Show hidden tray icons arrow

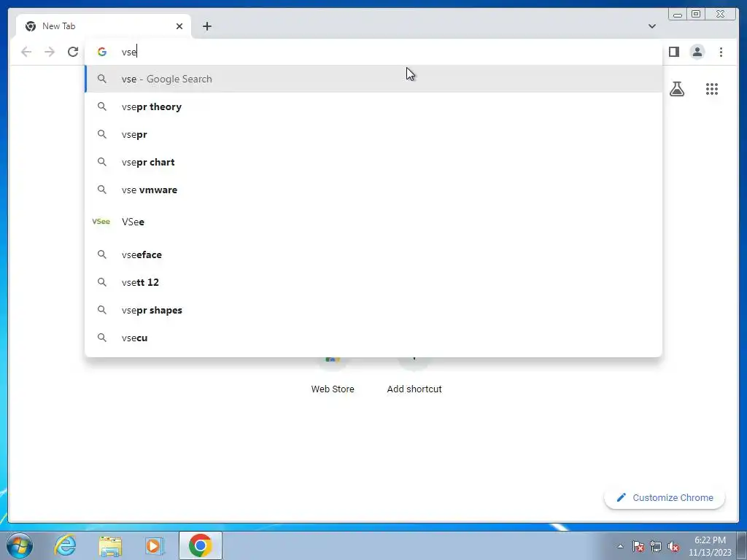pos(620,546)
